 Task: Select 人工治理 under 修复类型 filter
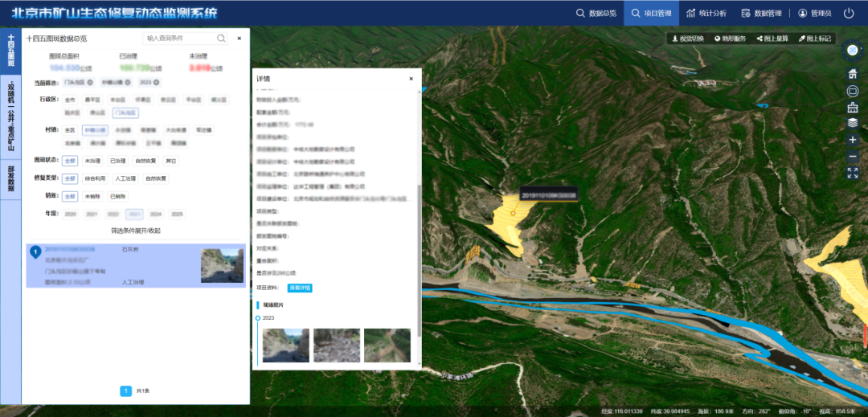pyautogui.click(x=125, y=178)
